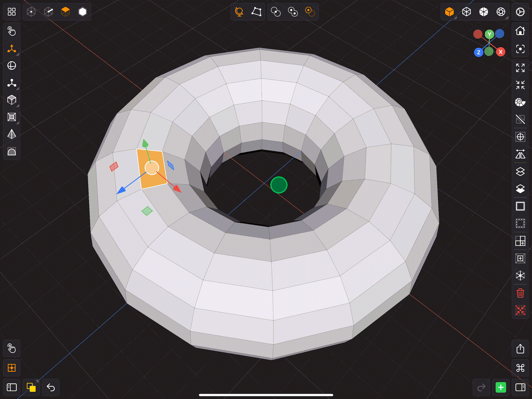532x399 pixels.
Task: Enable shaded wireframe cube mode
Action: point(484,12)
